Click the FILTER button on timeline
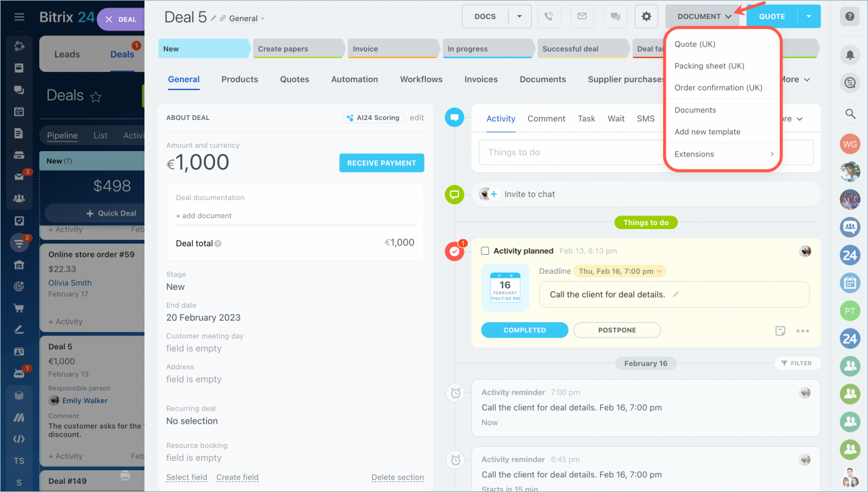The width and height of the screenshot is (868, 492). tap(796, 363)
